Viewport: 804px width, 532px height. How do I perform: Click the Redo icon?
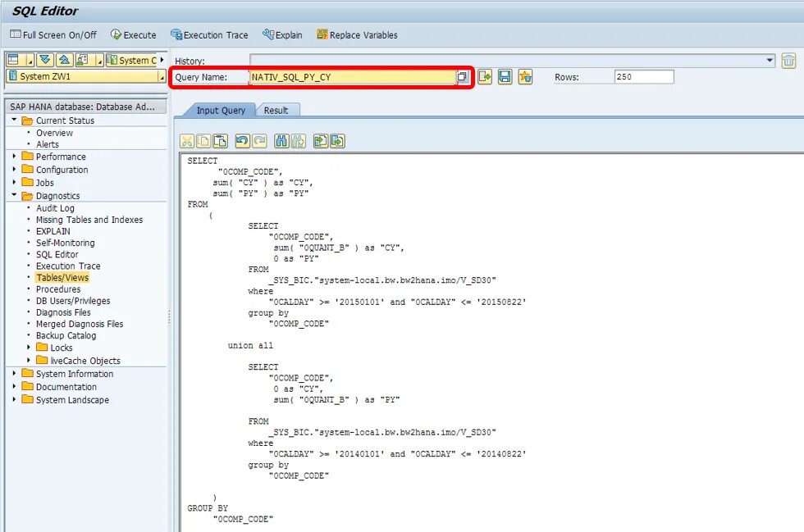[x=259, y=141]
